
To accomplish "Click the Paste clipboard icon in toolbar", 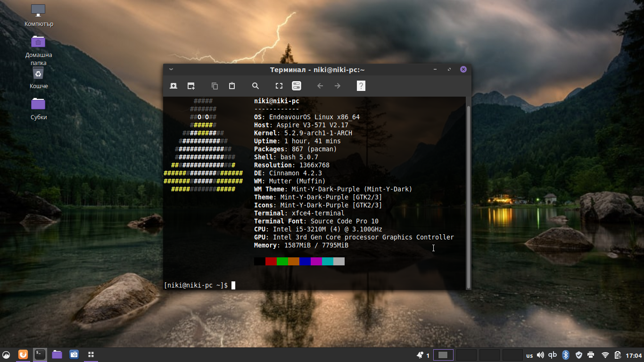I will (x=232, y=86).
